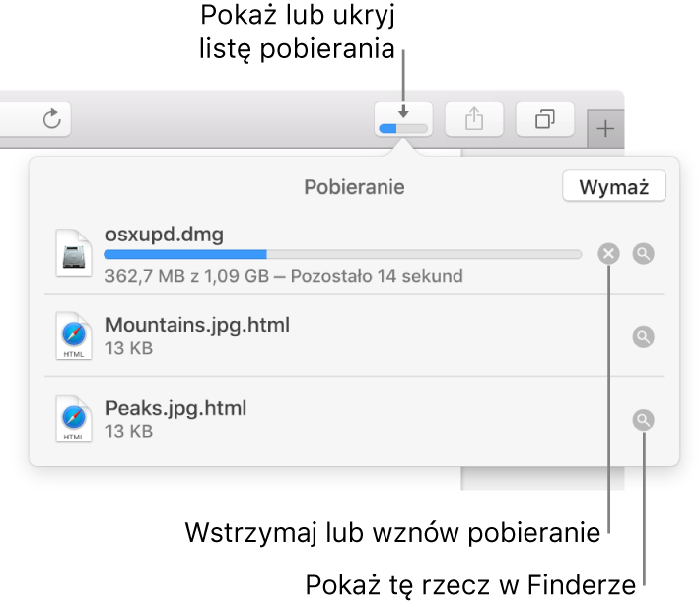
Task: Stop the osxupd.dmg download with X icon
Action: pyautogui.click(x=608, y=254)
